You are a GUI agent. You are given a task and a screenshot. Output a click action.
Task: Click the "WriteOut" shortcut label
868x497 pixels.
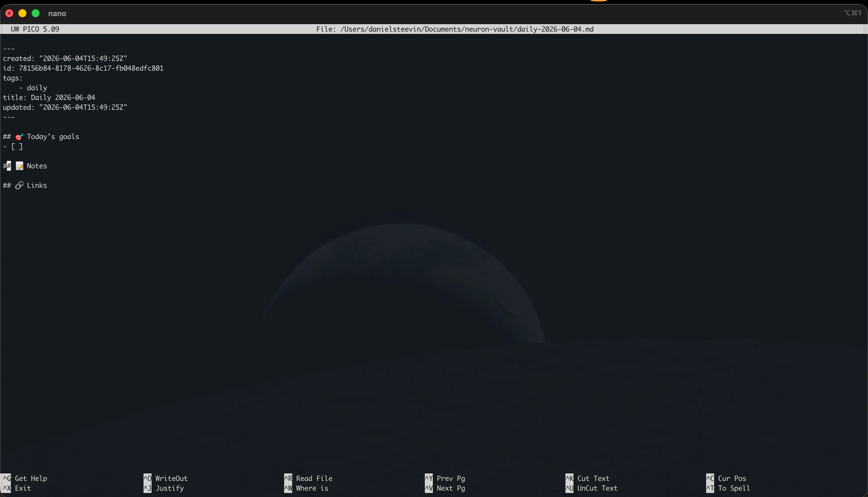pos(172,479)
